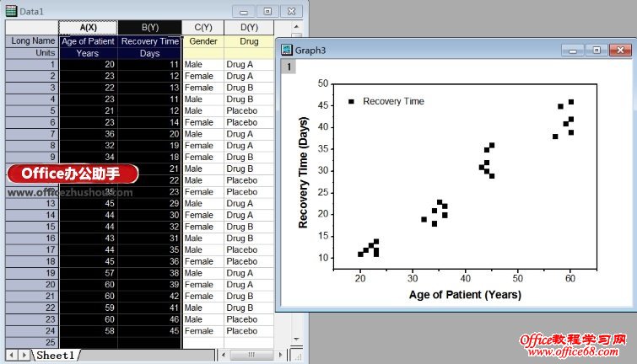637x364 pixels.
Task: Click Drug cell 'Drug A' in row 1
Action: tap(249, 65)
